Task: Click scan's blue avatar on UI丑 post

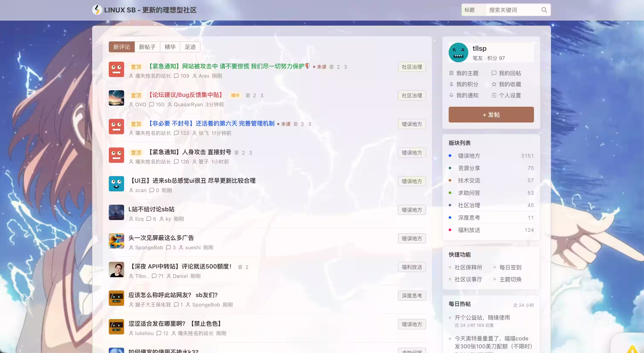Action: point(116,184)
